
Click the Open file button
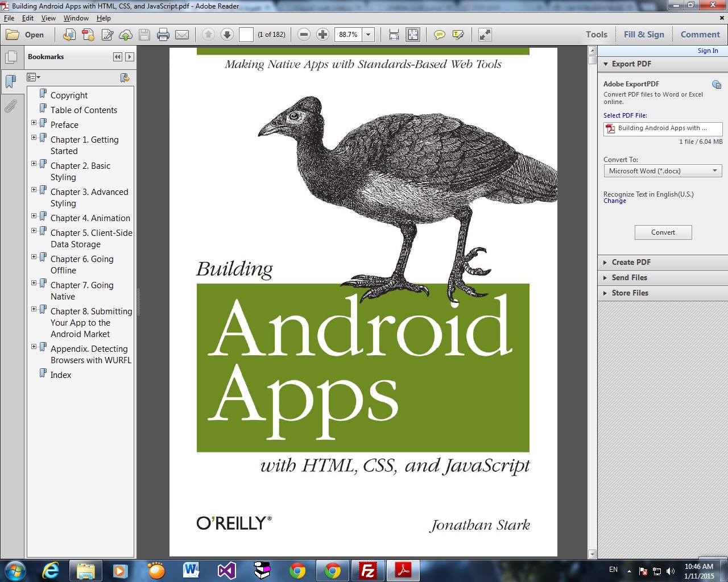[x=25, y=35]
